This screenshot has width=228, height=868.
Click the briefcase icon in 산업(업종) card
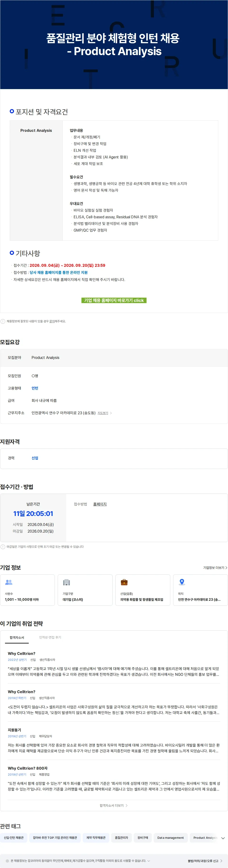coord(124,582)
